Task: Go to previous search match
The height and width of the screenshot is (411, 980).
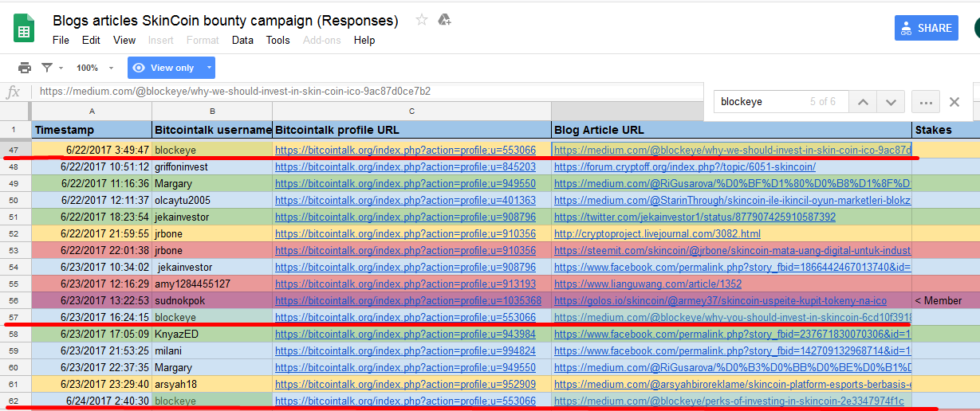Action: click(861, 102)
